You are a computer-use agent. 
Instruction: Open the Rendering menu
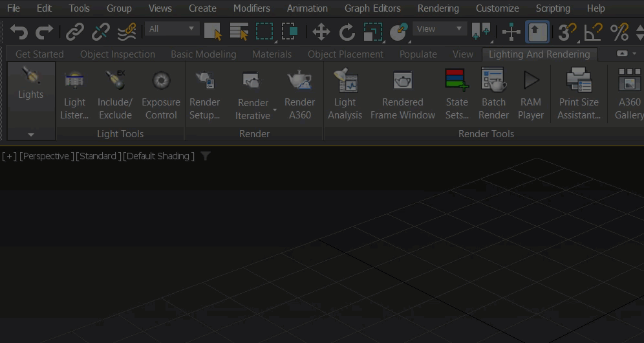[438, 8]
